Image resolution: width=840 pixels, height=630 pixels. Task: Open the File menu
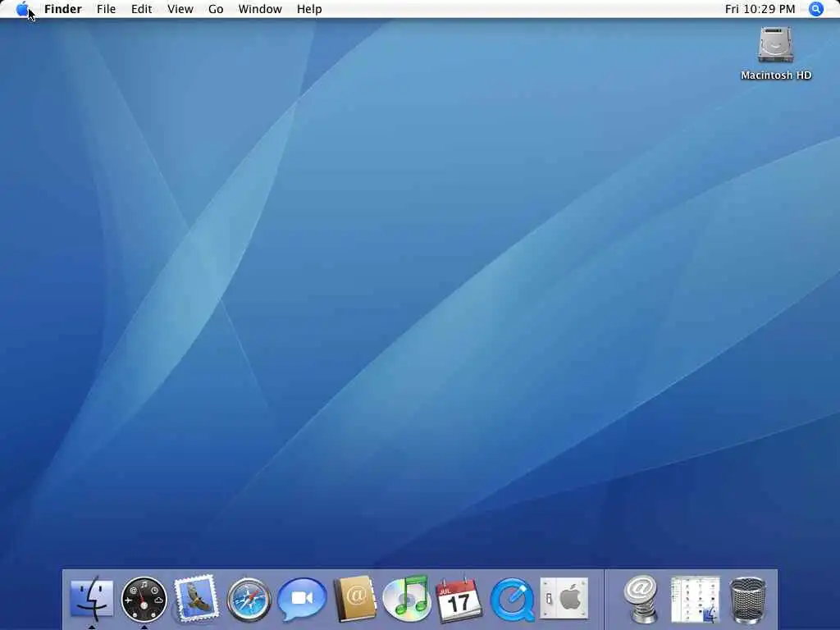(106, 9)
